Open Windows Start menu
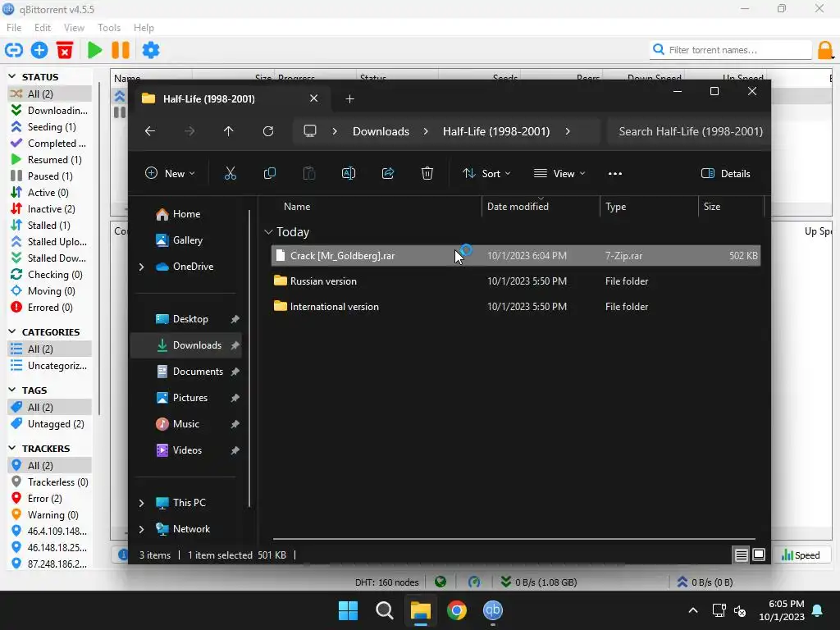 (x=348, y=610)
